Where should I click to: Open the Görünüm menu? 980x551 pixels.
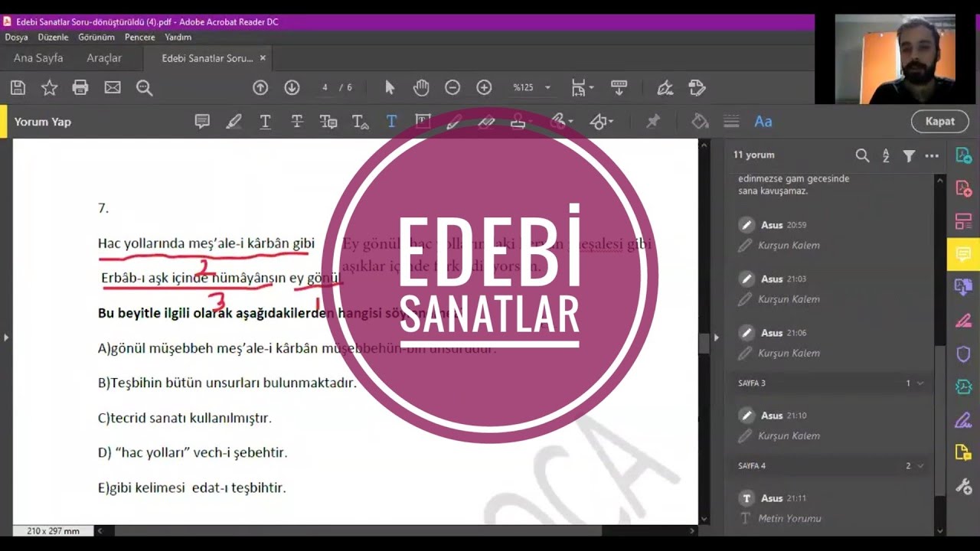coord(96,37)
